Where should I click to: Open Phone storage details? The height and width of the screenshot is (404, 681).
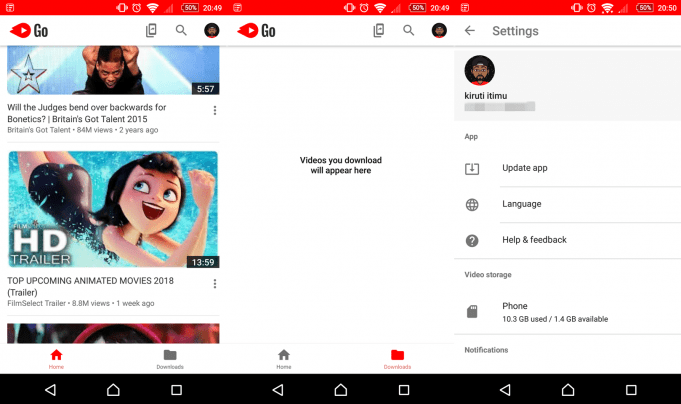pyautogui.click(x=568, y=312)
